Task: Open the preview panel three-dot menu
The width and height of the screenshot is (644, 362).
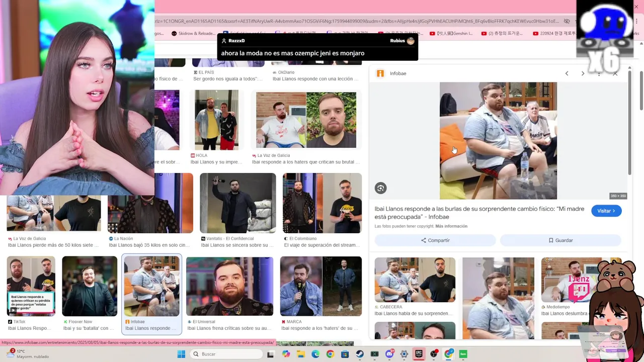Action: click(x=599, y=73)
